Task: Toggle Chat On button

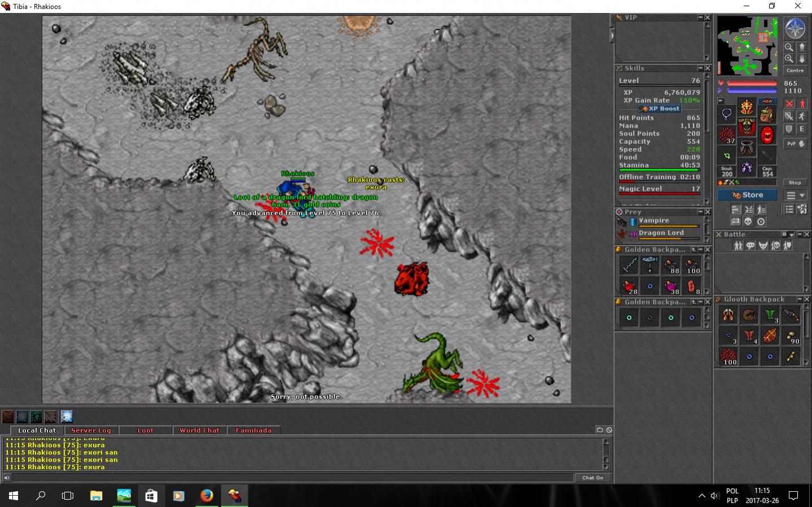Action: pyautogui.click(x=592, y=478)
